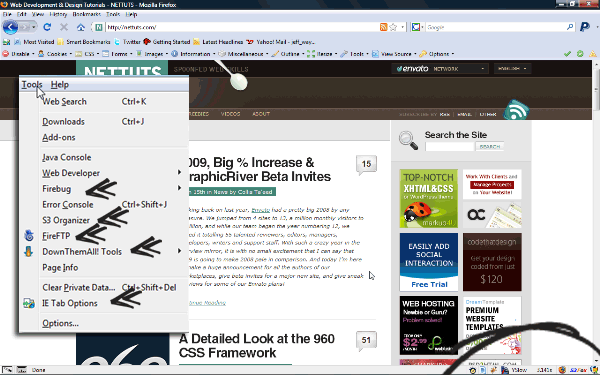Click the Free Trial social interaction ad
The height and width of the screenshot is (375, 600).
(429, 262)
